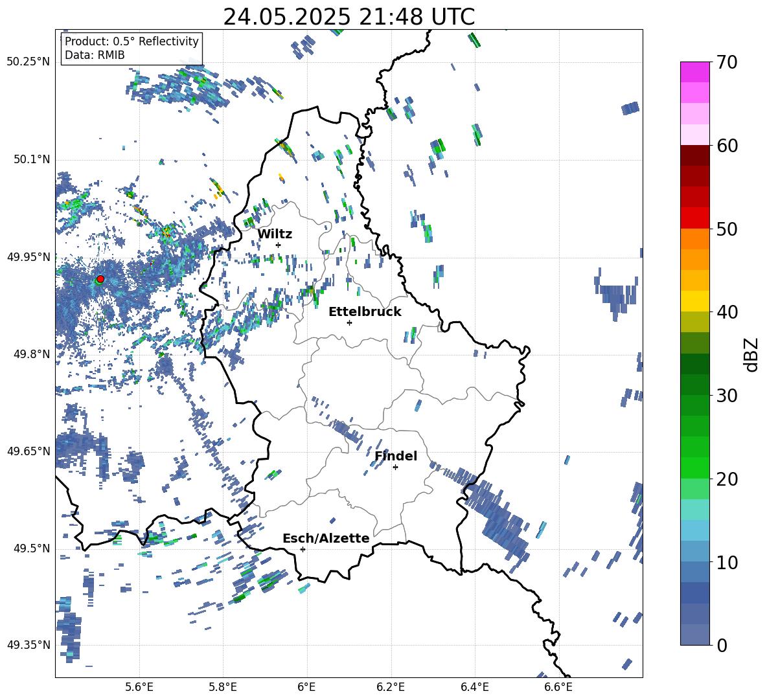Click the colorbar tick label 20
Screen dimensions: 767x700
(727, 479)
